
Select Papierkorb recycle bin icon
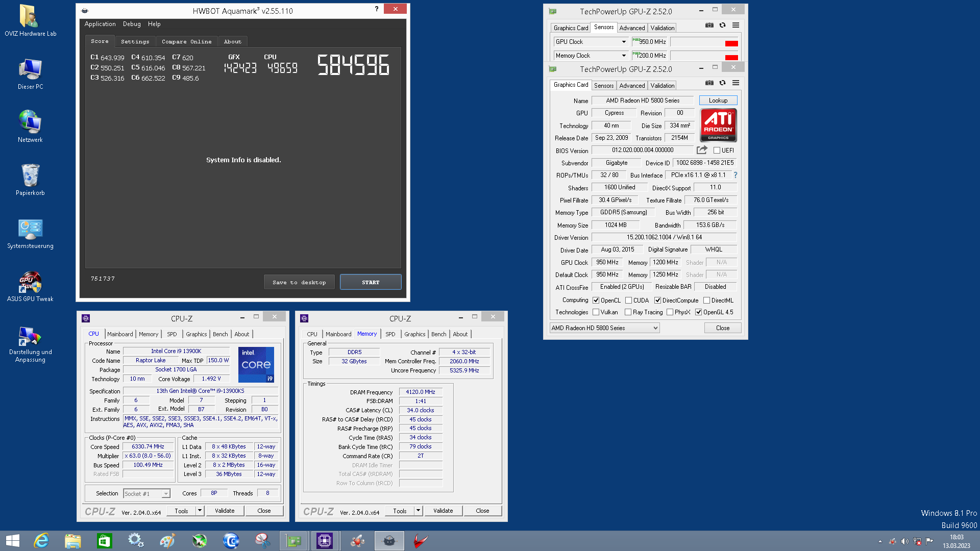tap(30, 180)
